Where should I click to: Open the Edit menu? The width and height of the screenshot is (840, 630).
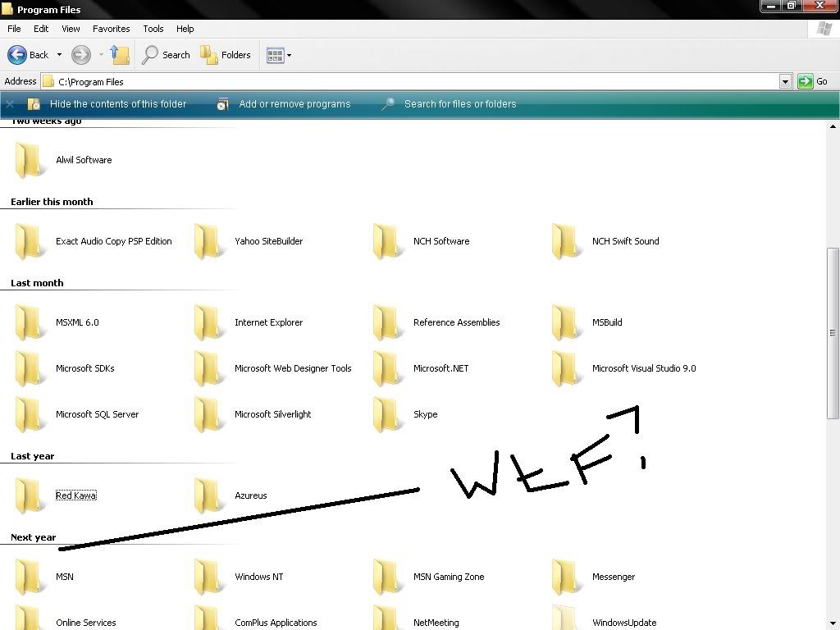[41, 29]
